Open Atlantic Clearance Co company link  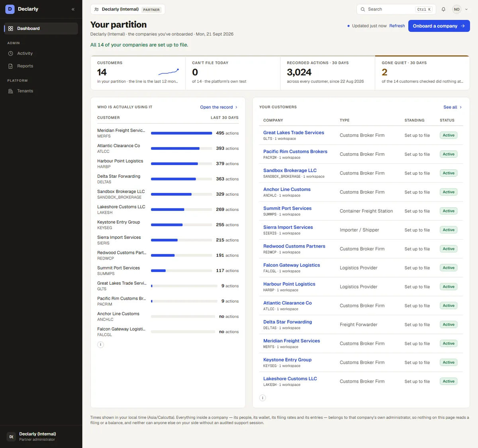coord(288,303)
